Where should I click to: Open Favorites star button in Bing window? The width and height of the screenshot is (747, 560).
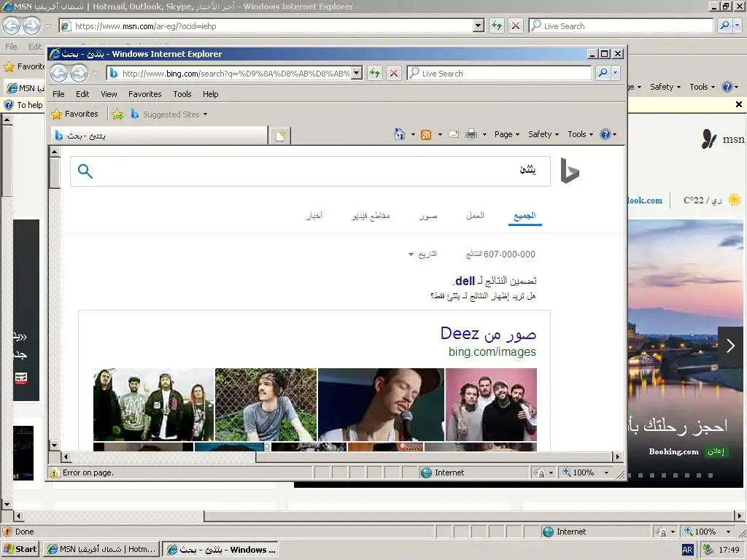75,114
